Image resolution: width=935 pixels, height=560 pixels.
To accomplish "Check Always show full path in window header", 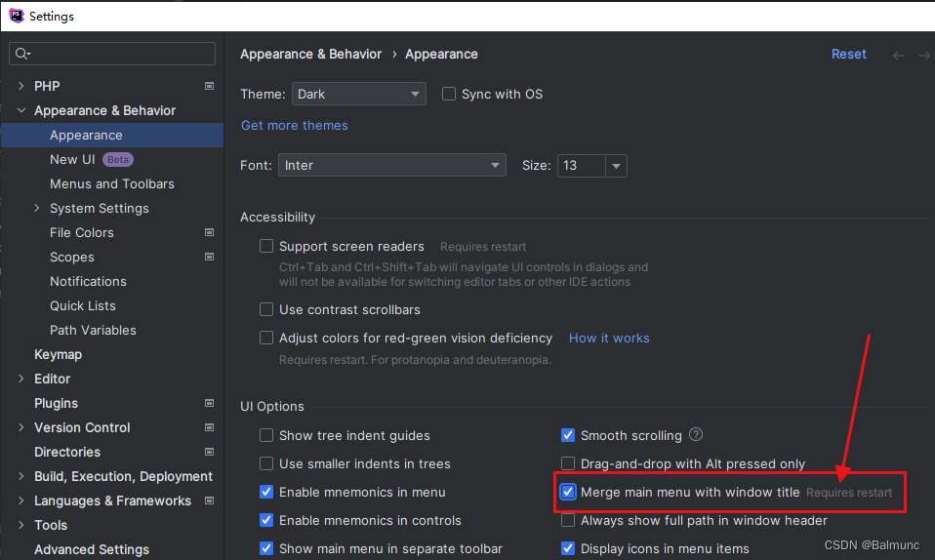I will (x=568, y=521).
